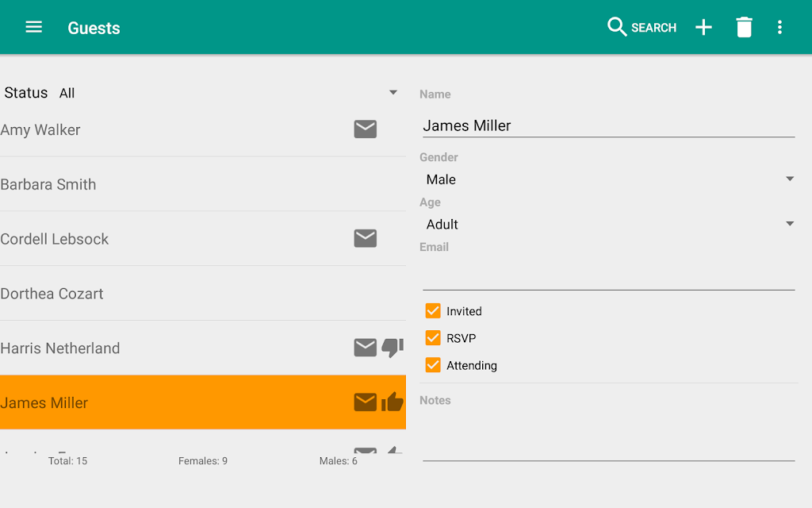Screen dimensions: 812x508
Task: Toggle the RSVP checkbox
Action: 433,338
